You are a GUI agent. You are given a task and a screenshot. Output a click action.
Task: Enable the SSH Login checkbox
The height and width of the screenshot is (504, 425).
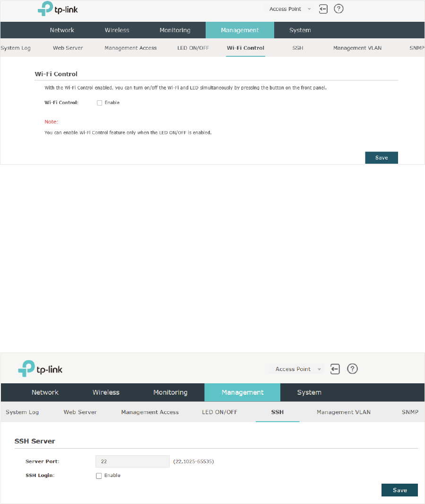pos(99,476)
